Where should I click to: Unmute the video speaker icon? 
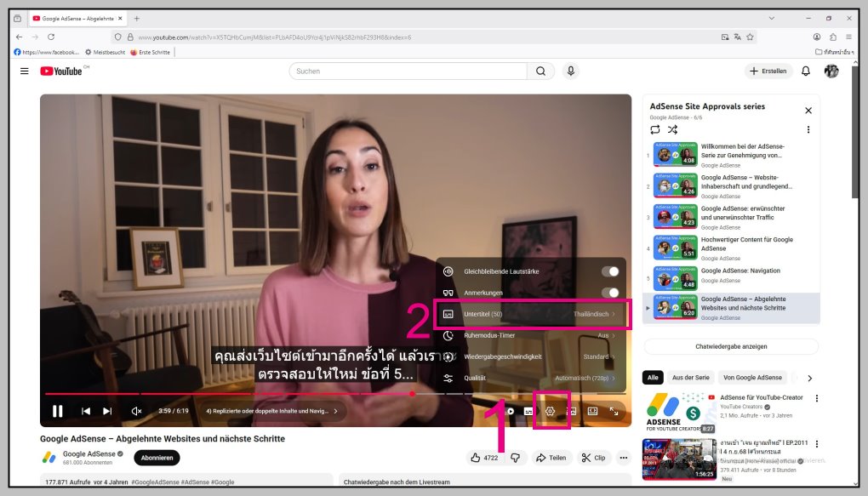(x=136, y=411)
